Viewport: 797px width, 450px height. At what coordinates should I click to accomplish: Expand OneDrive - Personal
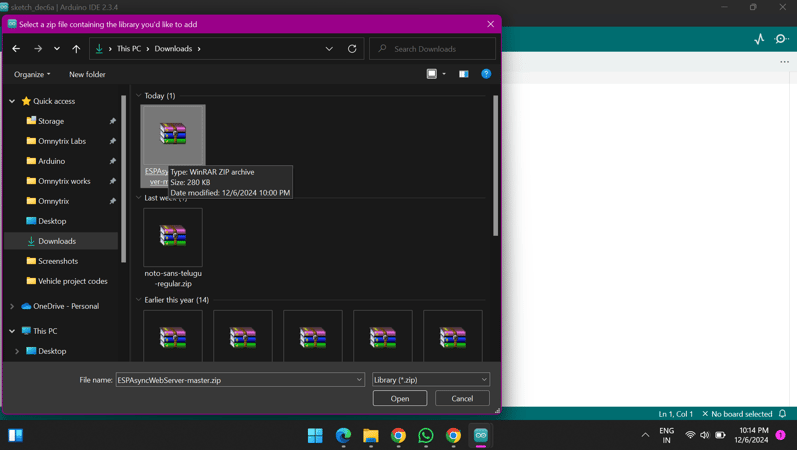point(12,306)
